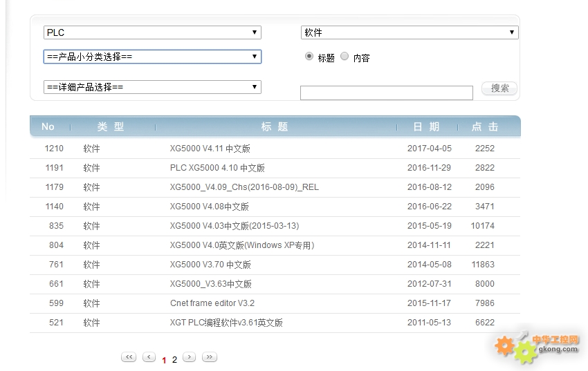Click row number 1140

pos(54,207)
